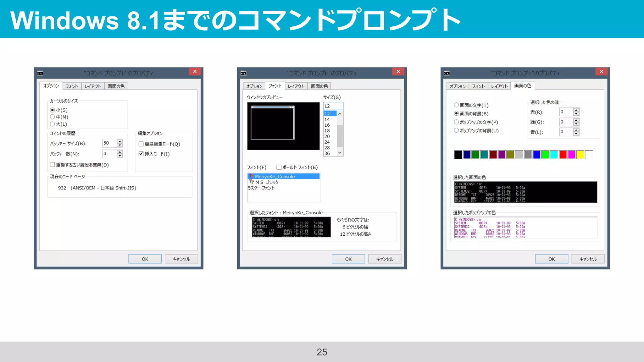Select ＭＳ ゴシック in the font list
Screen dimensions: 644x362
coord(284,182)
